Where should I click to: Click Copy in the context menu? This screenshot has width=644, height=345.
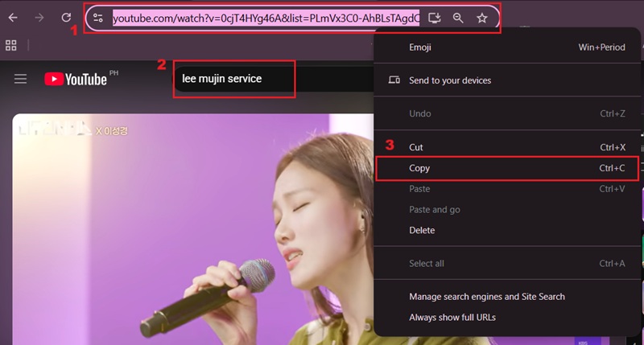[419, 168]
